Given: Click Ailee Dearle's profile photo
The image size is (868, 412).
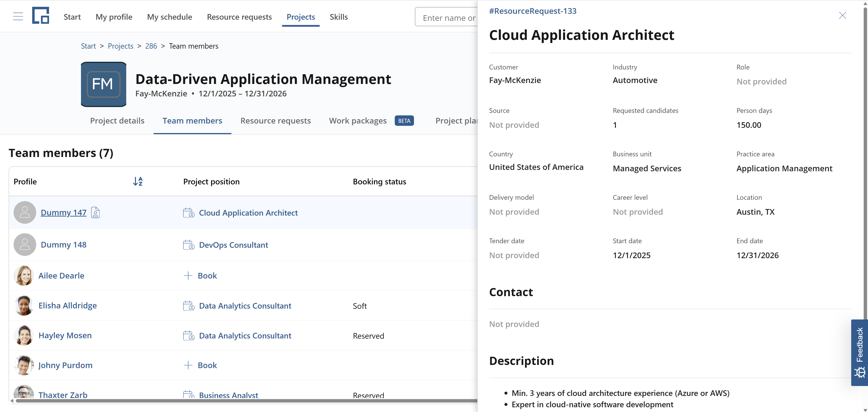Looking at the screenshot, I should [24, 276].
